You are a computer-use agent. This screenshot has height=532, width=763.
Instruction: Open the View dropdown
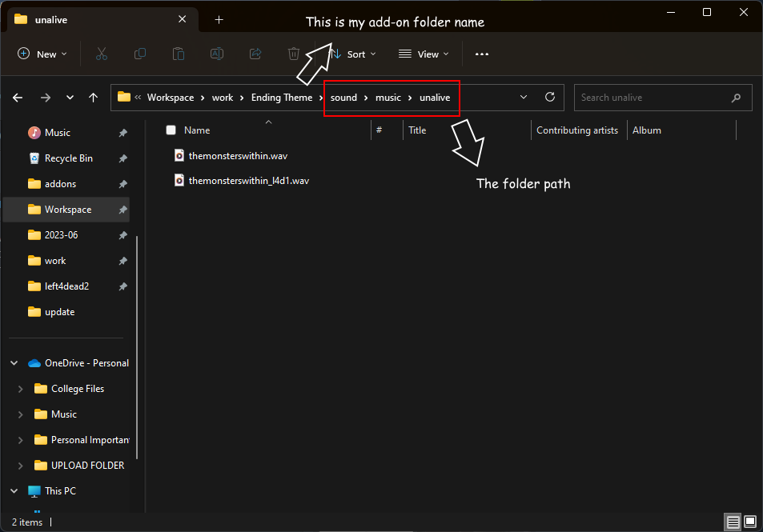pyautogui.click(x=424, y=54)
